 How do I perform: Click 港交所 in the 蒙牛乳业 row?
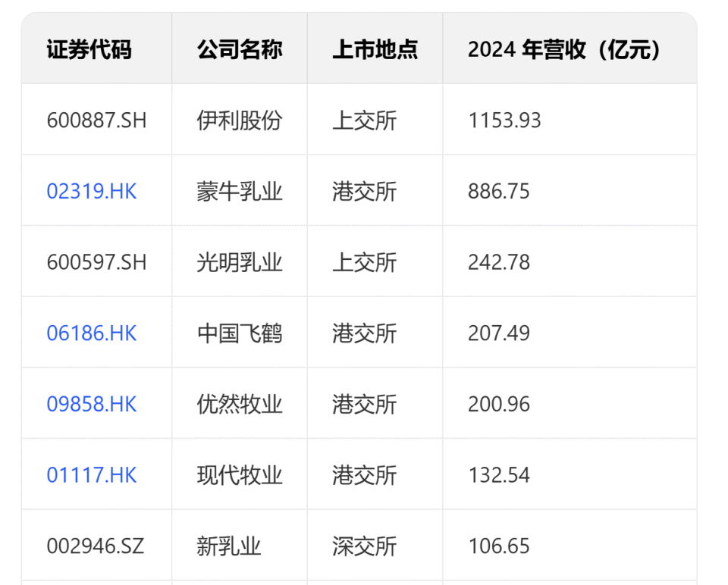(x=365, y=191)
